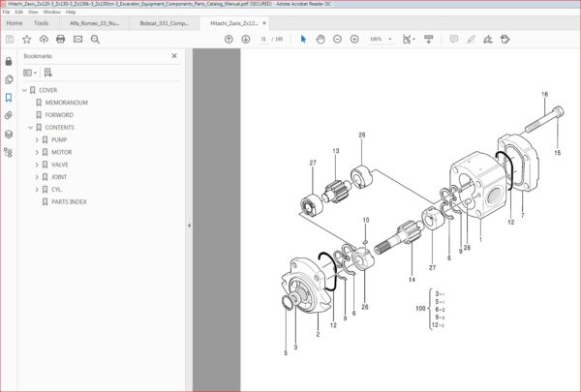Image resolution: width=581 pixels, height=392 pixels.
Task: Open the Sign document tool
Action: pos(488,39)
